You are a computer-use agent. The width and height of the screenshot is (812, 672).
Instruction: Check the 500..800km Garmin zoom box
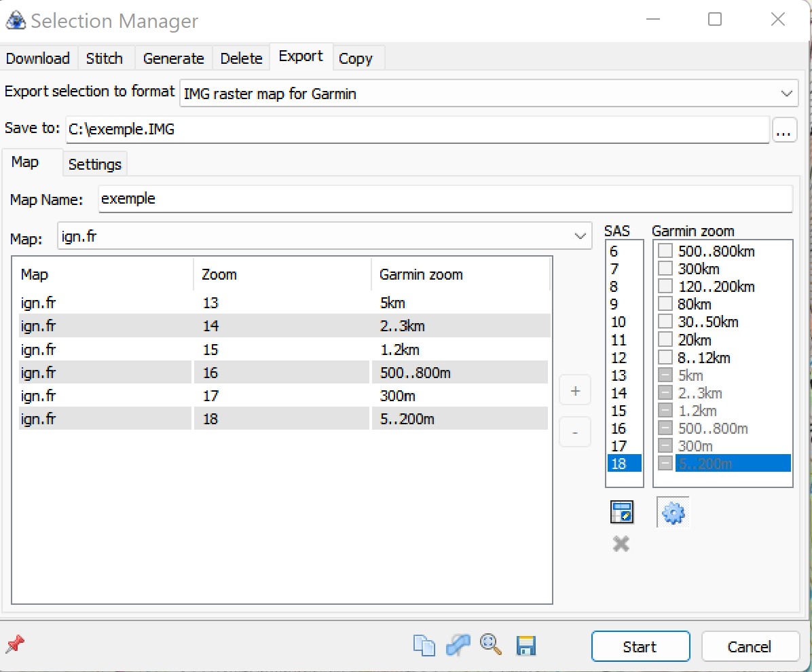click(665, 251)
